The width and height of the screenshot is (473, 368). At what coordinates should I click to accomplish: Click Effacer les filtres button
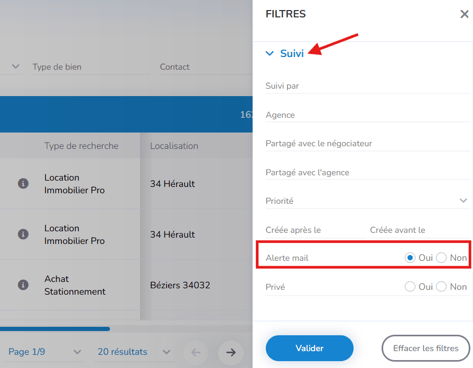pos(426,348)
